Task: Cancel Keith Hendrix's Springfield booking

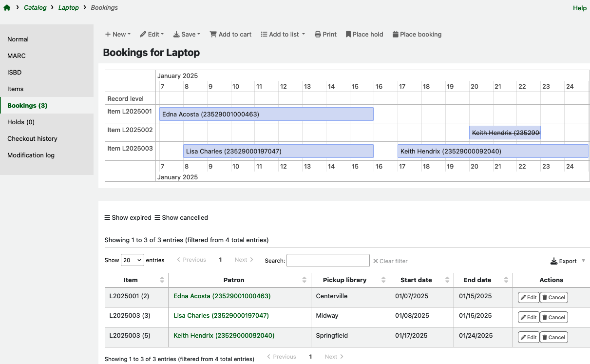Action: coord(553,337)
